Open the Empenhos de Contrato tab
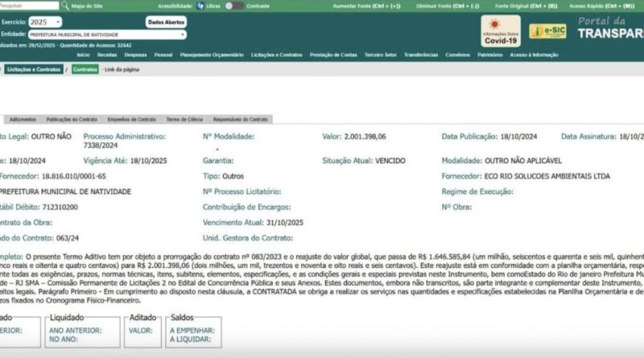The width and height of the screenshot is (644, 358). 131,119
